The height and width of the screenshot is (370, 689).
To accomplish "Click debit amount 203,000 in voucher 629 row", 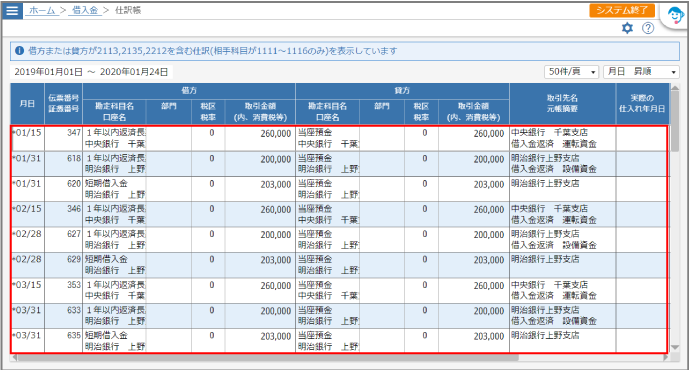I will (x=276, y=260).
